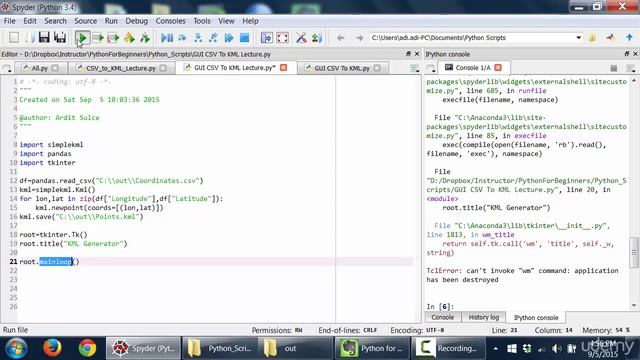Run file with the green play icon
Screen dimensions: 640x360
point(82,38)
